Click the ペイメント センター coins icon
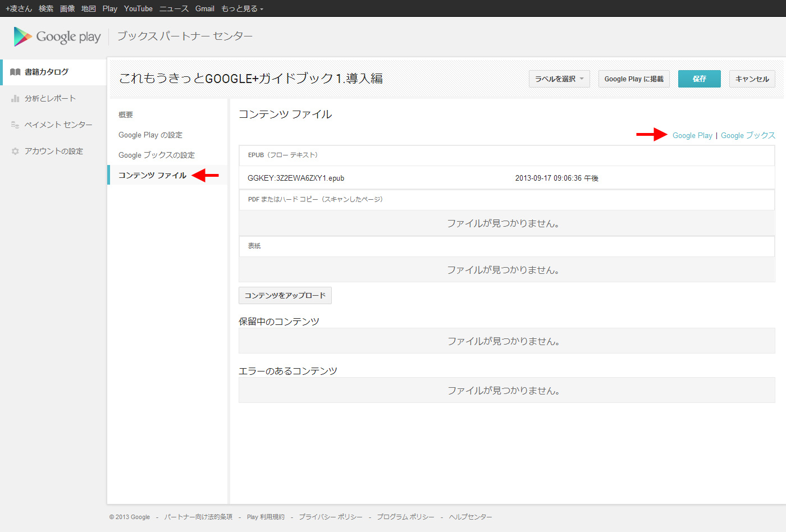786x532 pixels. (15, 125)
